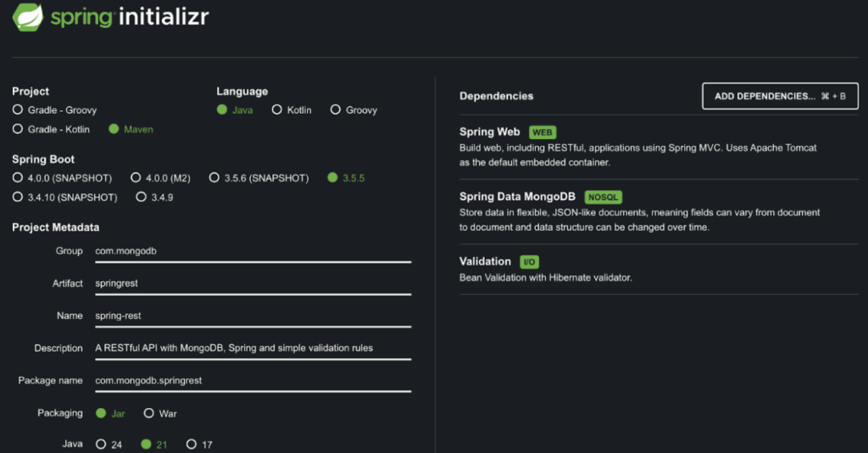The image size is (868, 453).
Task: Click the Artifact input field
Action: (253, 283)
